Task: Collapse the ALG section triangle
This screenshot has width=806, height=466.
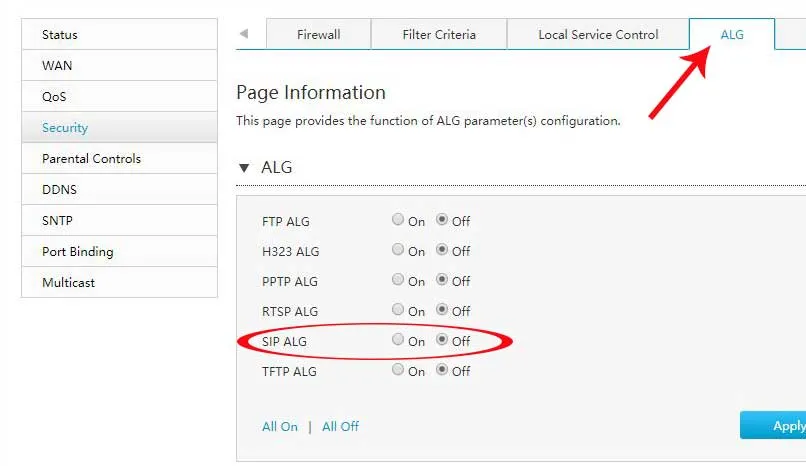Action: (x=244, y=168)
